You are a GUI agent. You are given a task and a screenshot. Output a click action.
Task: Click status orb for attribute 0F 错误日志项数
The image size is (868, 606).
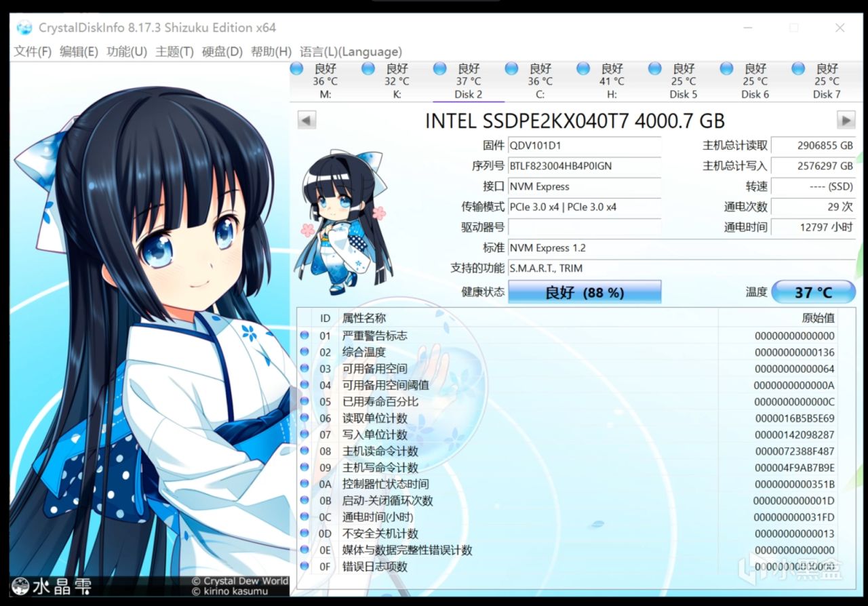304,566
